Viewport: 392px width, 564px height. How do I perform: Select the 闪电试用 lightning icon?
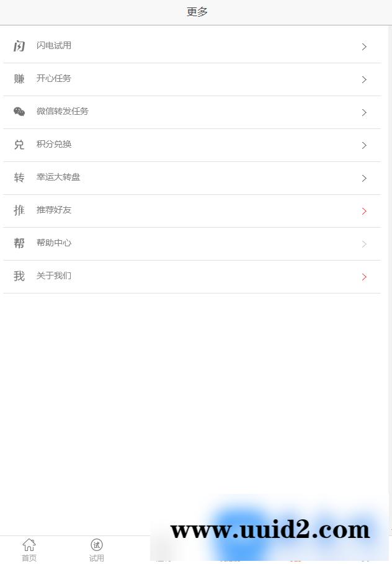coord(19,45)
